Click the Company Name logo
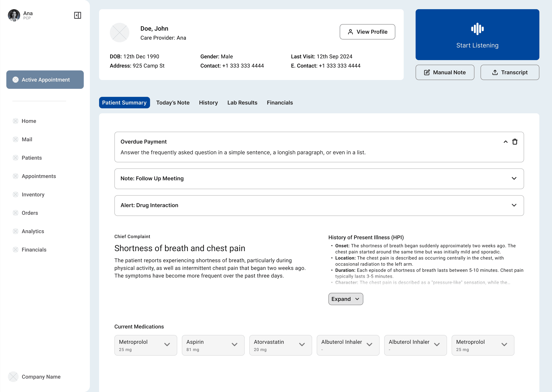The width and height of the screenshot is (552, 392). click(13, 376)
